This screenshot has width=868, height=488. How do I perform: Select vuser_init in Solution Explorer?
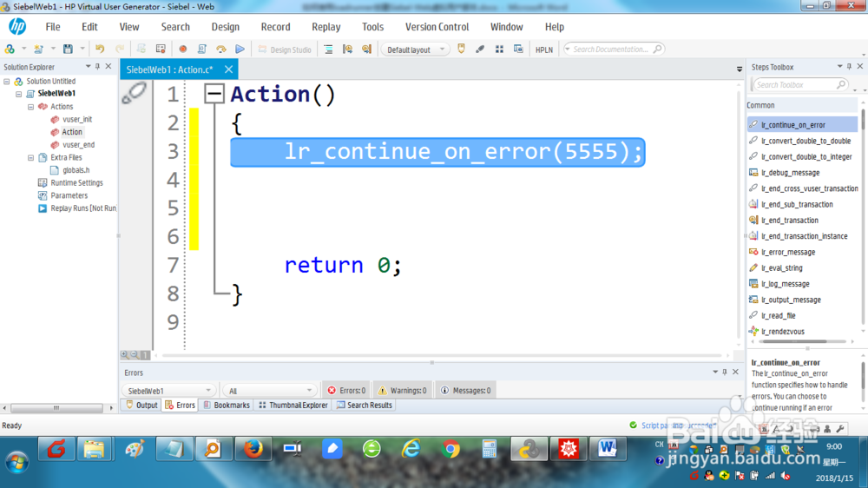coord(77,119)
